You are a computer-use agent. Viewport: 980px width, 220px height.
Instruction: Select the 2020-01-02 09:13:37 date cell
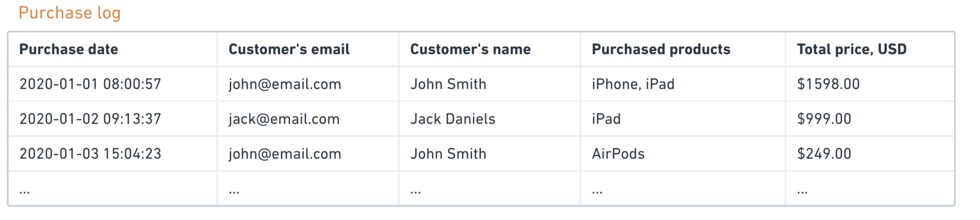click(x=90, y=119)
